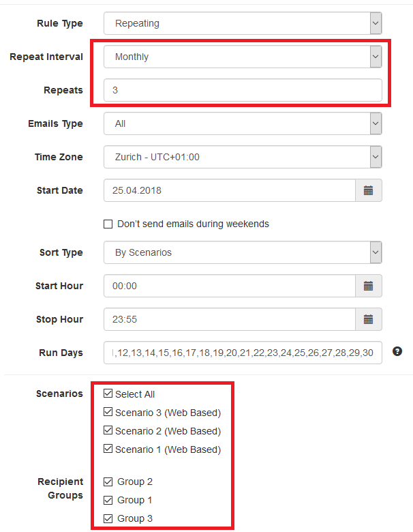Uncheck the Select All scenarios checkbox
This screenshot has width=413, height=532.
(108, 394)
